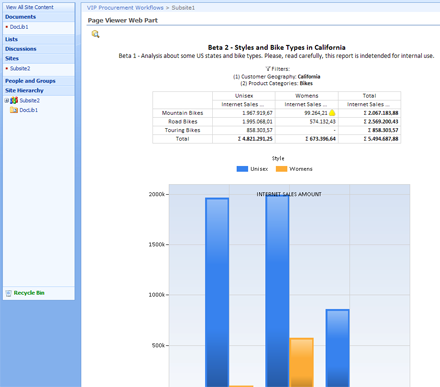
Task: Click the orange Womens legend swatch
Action: point(281,169)
